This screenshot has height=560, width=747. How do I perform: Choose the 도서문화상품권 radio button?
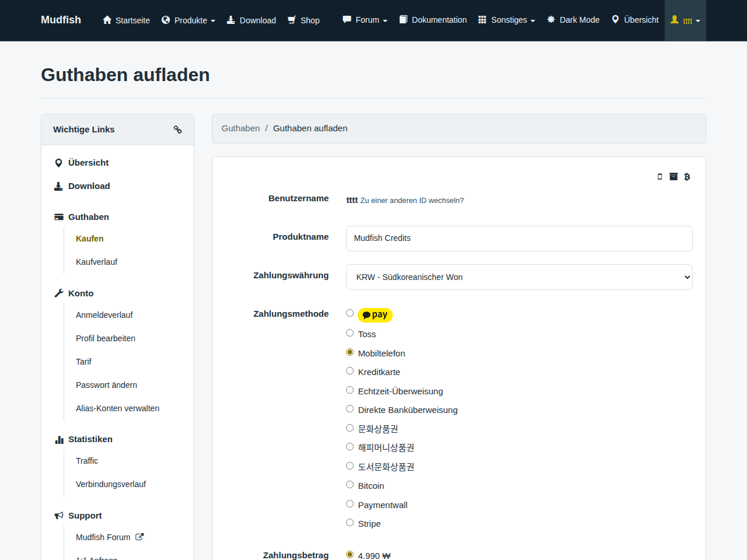[x=350, y=466]
